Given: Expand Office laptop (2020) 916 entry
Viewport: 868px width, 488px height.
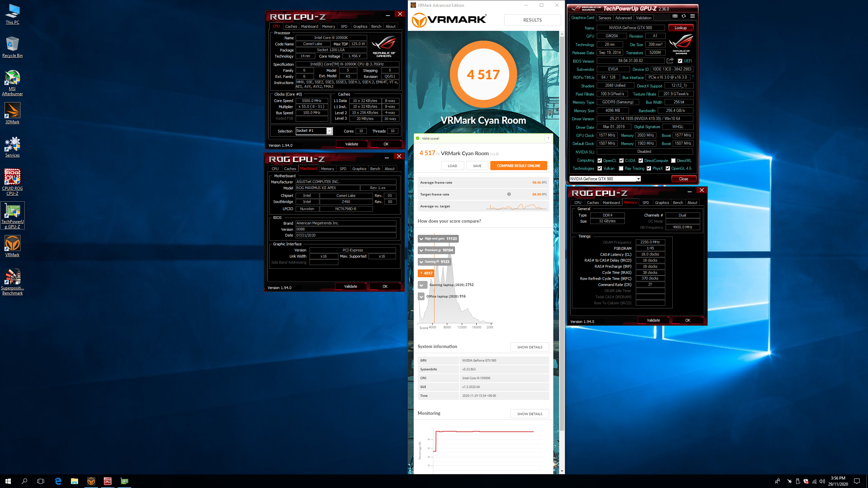Looking at the screenshot, I should pos(421,297).
